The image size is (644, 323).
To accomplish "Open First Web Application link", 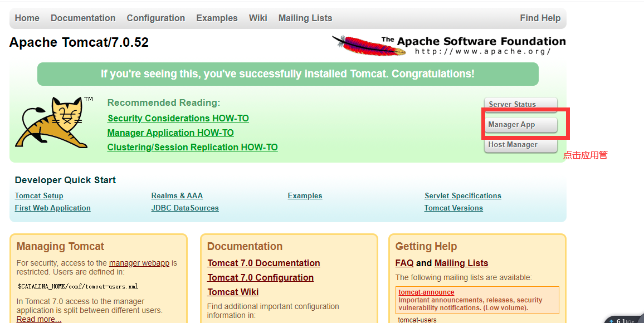I will point(52,208).
